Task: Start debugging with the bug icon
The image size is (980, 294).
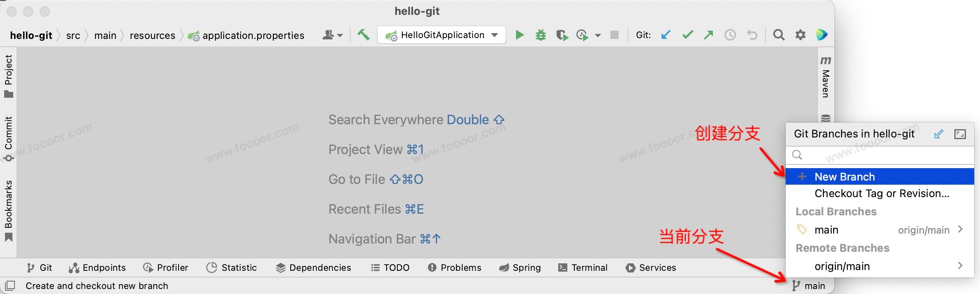Action: coord(540,35)
